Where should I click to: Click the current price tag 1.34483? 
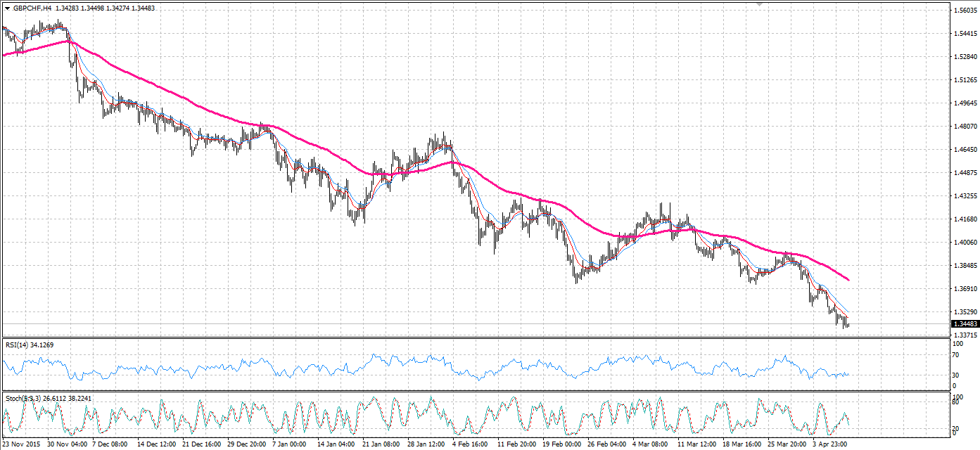tap(964, 324)
